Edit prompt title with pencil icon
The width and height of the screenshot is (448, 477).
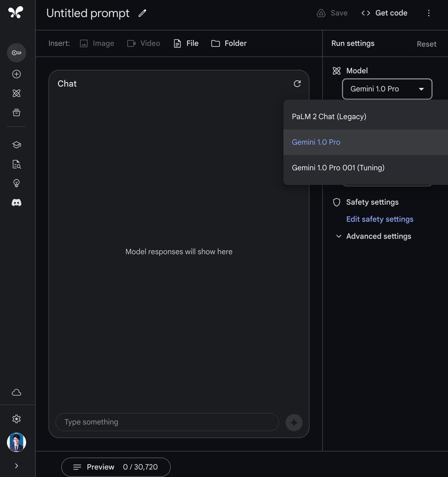coord(142,13)
